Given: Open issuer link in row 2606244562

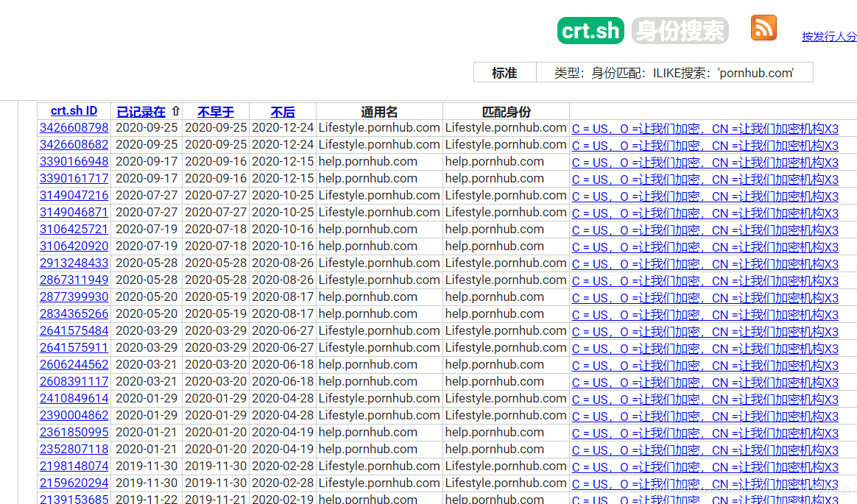Looking at the screenshot, I should point(705,366).
